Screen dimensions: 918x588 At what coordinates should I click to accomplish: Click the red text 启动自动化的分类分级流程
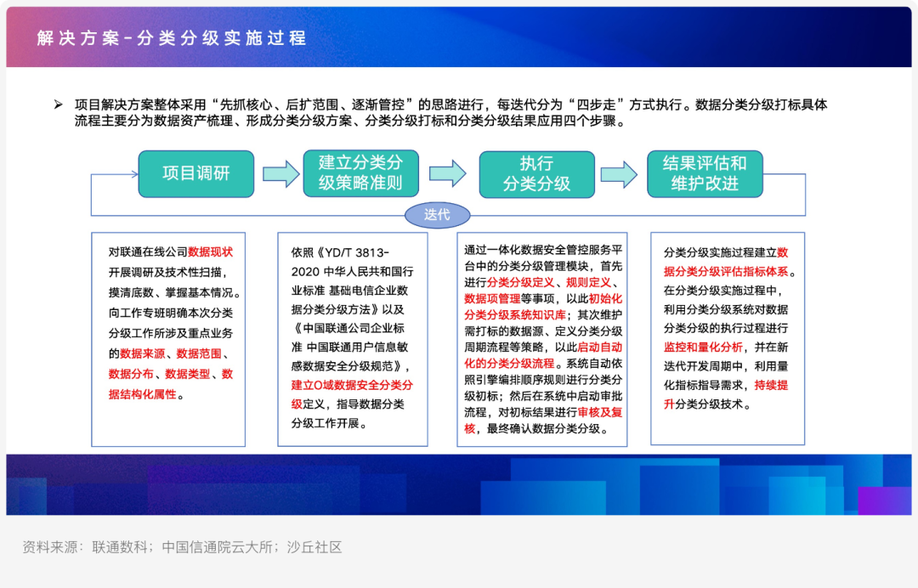click(x=586, y=355)
